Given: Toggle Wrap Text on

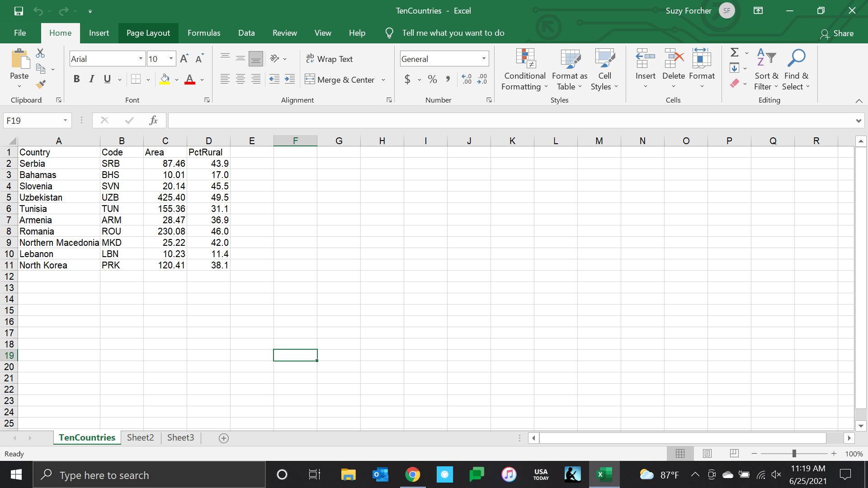Looking at the screenshot, I should (329, 59).
